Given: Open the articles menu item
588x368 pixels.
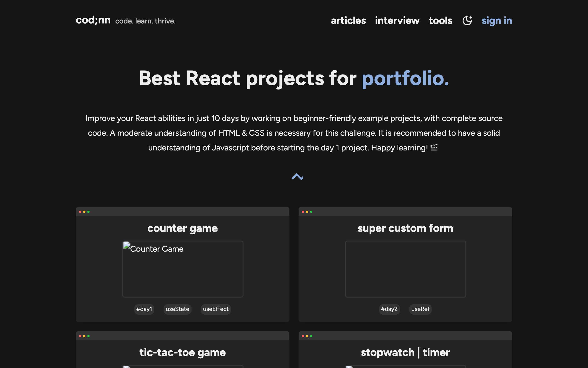Looking at the screenshot, I should (348, 21).
